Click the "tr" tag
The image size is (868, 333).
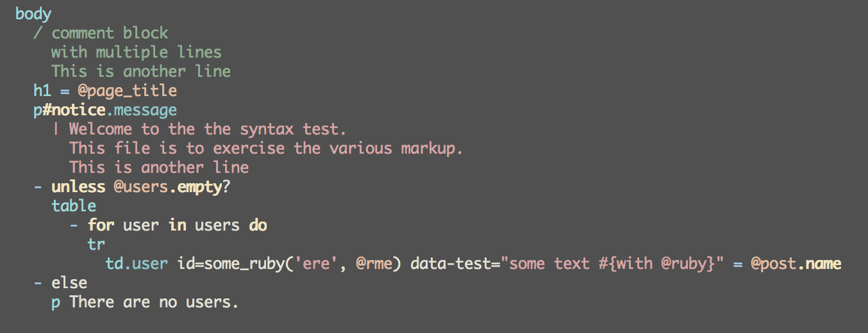coord(96,244)
